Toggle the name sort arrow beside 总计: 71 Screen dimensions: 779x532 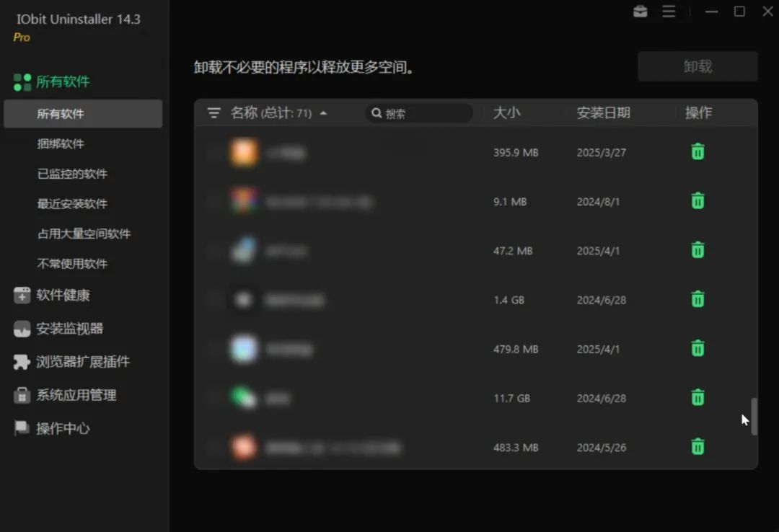click(x=323, y=113)
